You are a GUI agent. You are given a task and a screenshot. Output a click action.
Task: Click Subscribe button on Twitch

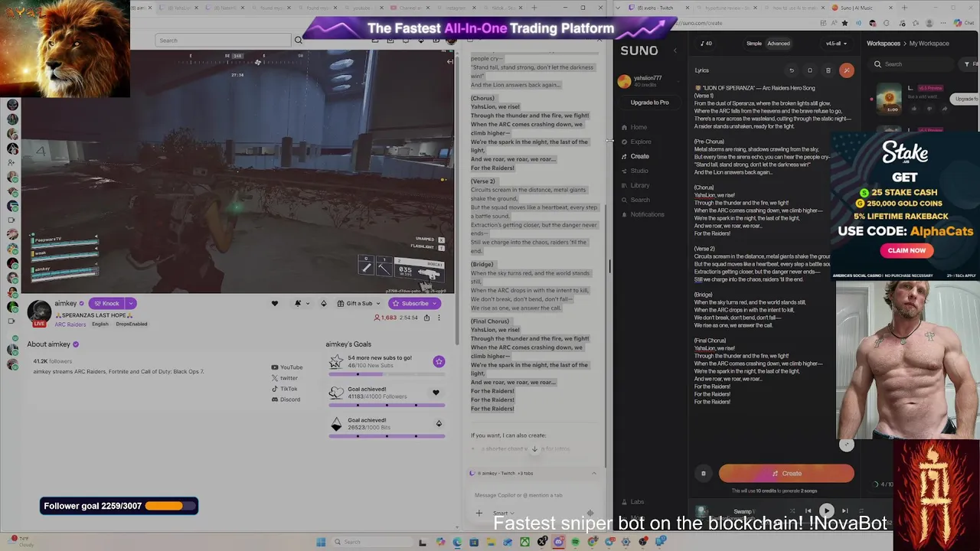[x=415, y=304]
